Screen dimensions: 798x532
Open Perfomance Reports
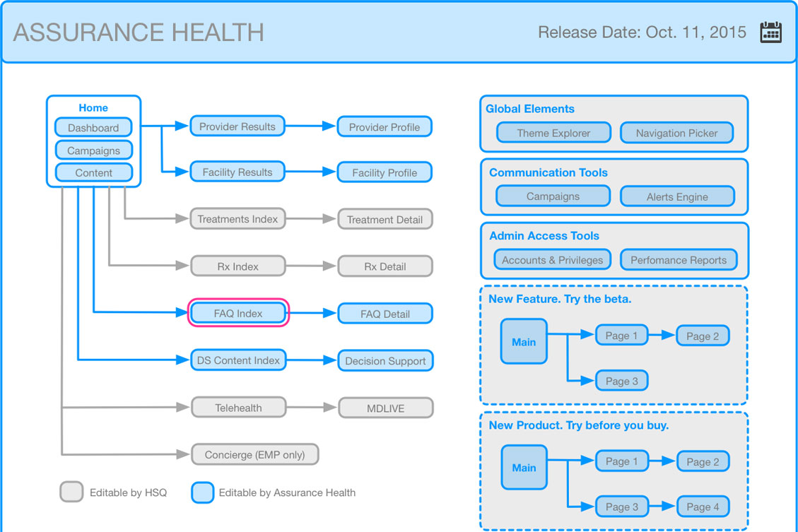click(x=679, y=259)
